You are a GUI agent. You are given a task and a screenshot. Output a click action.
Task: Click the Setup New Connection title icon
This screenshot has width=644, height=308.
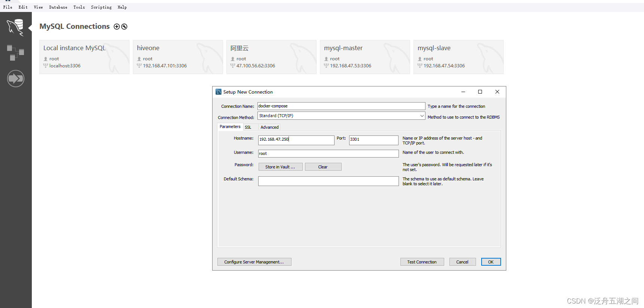point(219,92)
